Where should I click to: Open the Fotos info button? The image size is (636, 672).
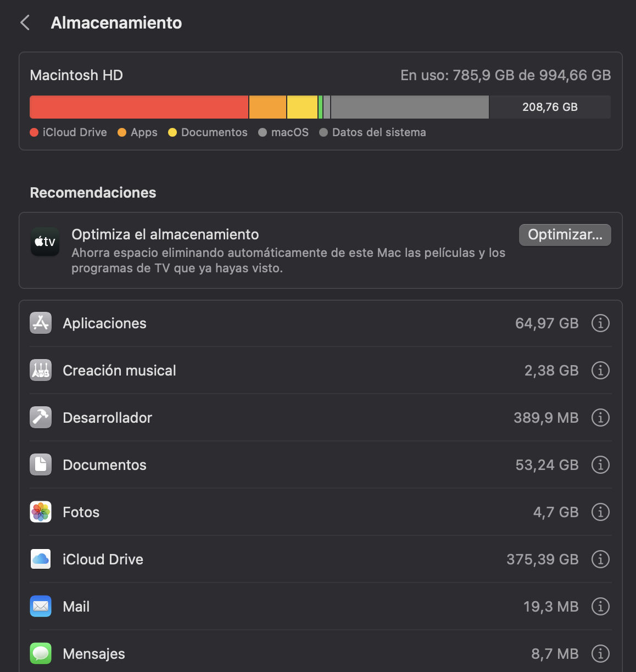coord(600,512)
